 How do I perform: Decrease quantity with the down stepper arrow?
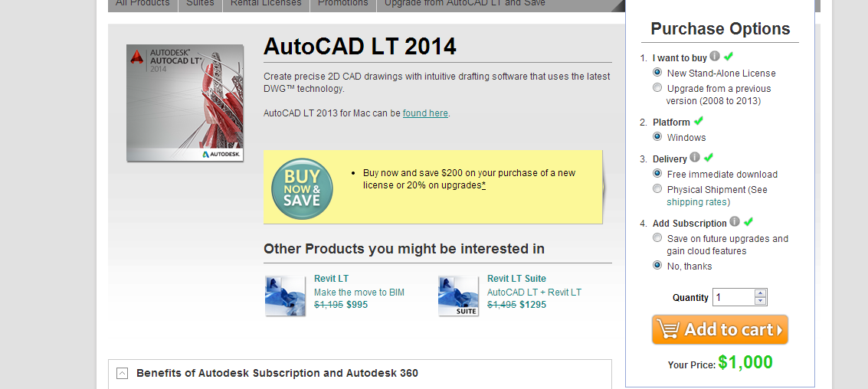(761, 301)
